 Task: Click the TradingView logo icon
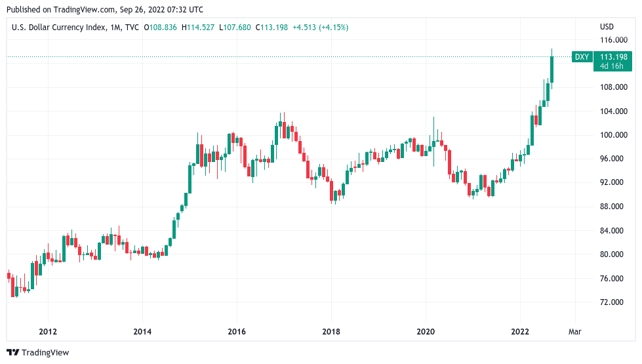[x=12, y=353]
